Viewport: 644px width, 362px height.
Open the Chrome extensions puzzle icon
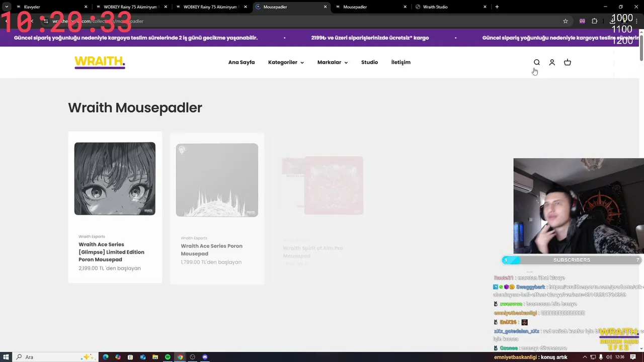pyautogui.click(x=595, y=21)
